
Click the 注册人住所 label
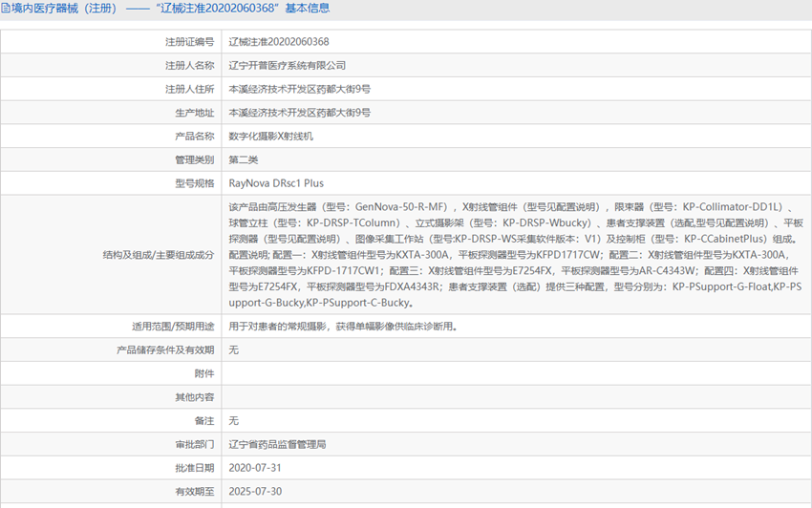[x=189, y=89]
